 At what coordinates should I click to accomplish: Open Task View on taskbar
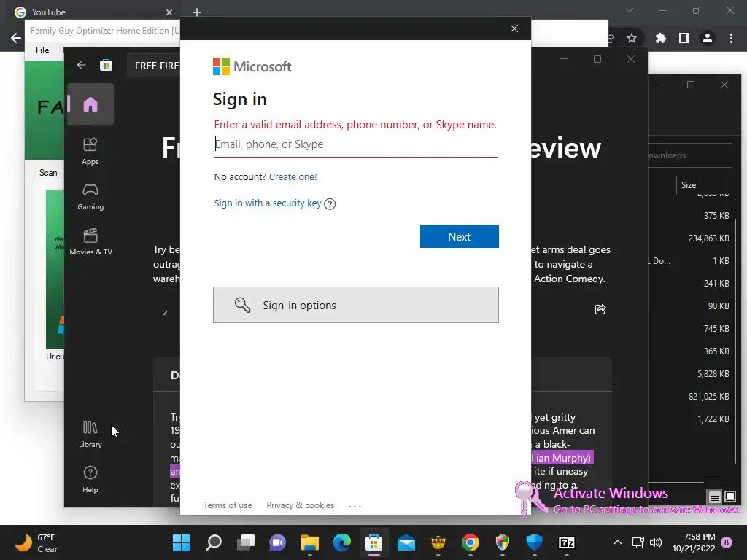(246, 542)
